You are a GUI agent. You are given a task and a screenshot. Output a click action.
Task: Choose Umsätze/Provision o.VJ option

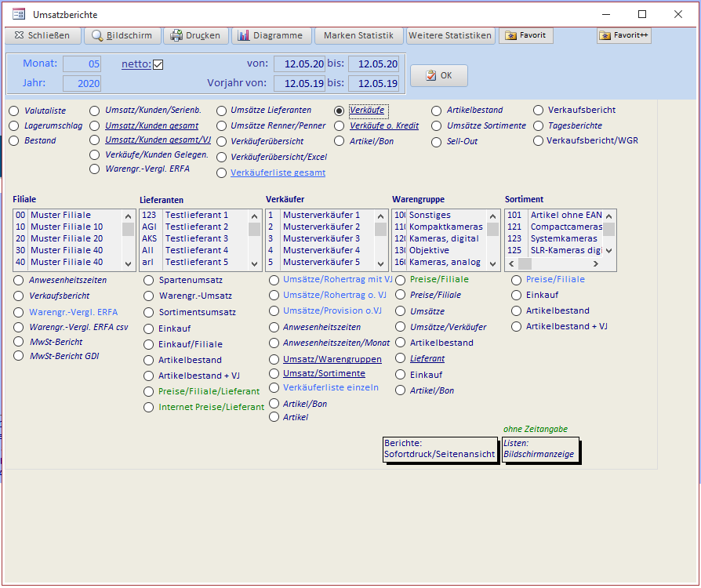click(x=274, y=311)
